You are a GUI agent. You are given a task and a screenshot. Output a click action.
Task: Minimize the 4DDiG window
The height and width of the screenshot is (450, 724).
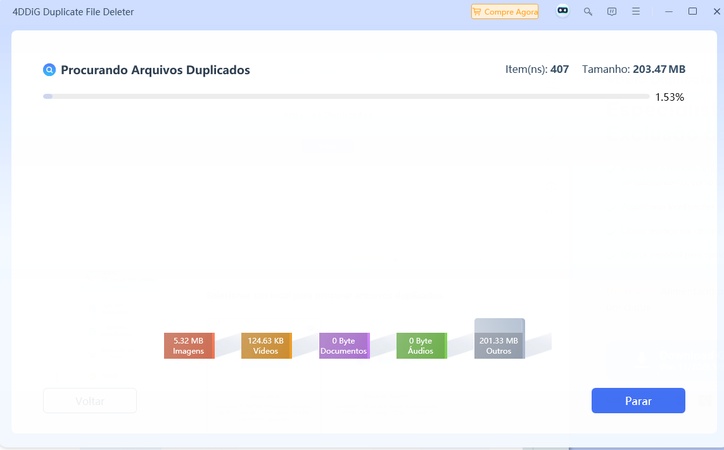[669, 12]
